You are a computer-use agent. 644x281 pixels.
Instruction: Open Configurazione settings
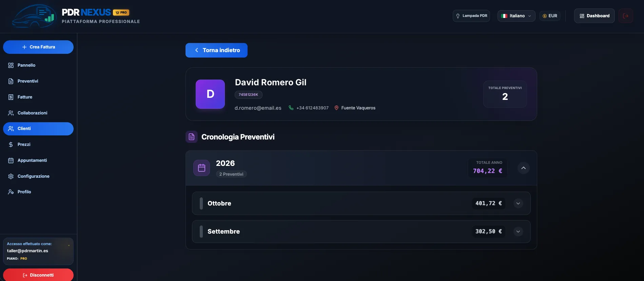pos(38,176)
